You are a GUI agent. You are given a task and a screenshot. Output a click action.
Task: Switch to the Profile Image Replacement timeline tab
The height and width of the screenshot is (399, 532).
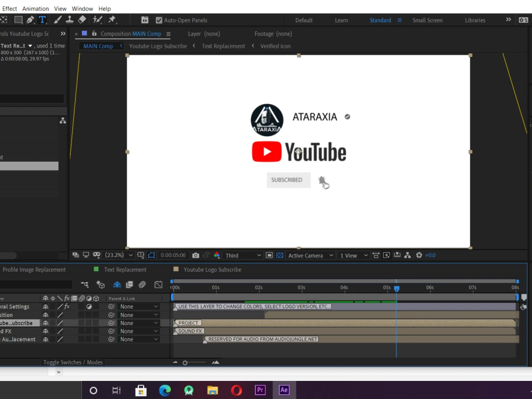click(34, 270)
